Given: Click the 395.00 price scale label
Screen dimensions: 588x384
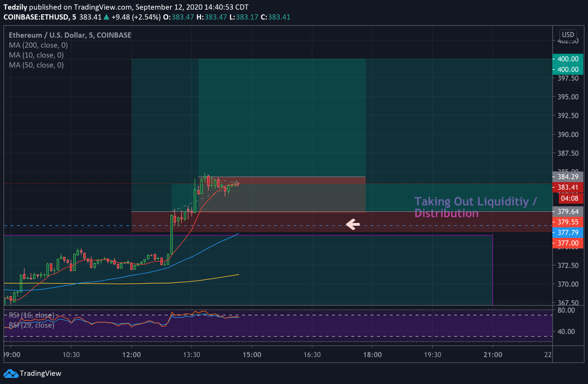Looking at the screenshot, I should [x=568, y=97].
